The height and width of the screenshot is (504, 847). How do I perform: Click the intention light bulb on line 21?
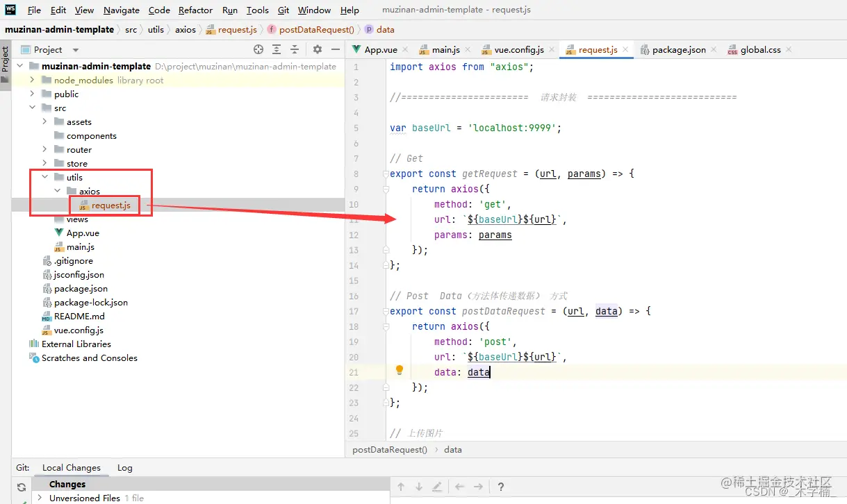coord(400,370)
